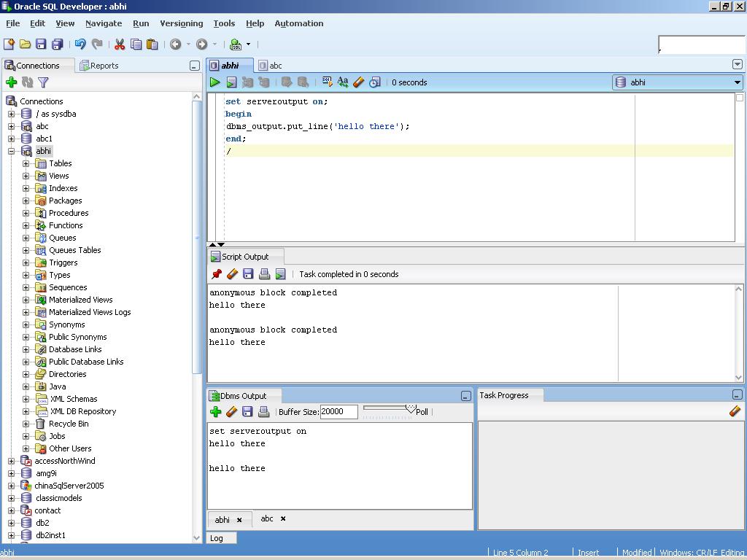Image resolution: width=747 pixels, height=560 pixels.
Task: Minimize the Task Progress panel
Action: coord(737,394)
